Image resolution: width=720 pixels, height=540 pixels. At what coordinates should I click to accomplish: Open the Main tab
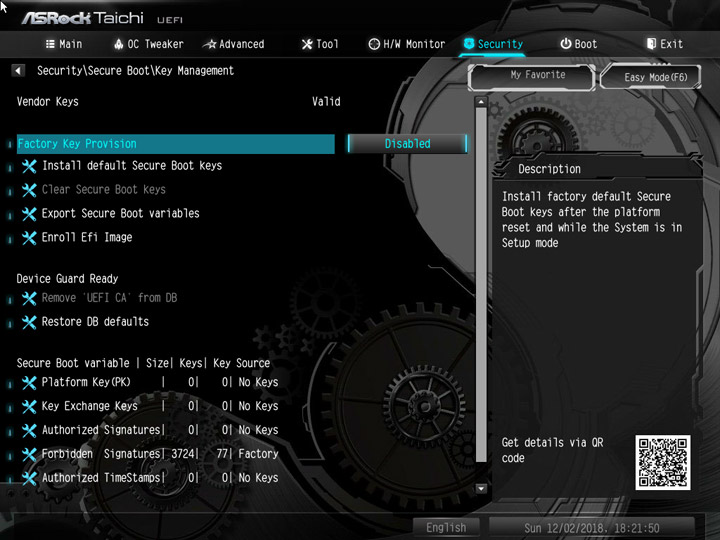(x=64, y=44)
